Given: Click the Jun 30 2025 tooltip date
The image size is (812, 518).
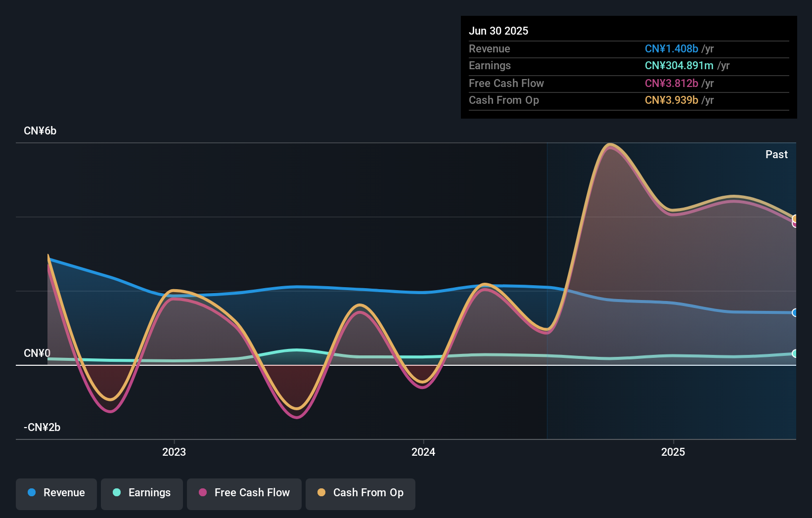Looking at the screenshot, I should 498,31.
